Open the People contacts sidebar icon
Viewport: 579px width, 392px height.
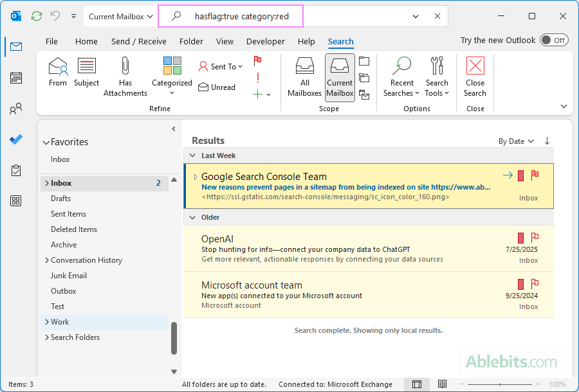(x=16, y=109)
